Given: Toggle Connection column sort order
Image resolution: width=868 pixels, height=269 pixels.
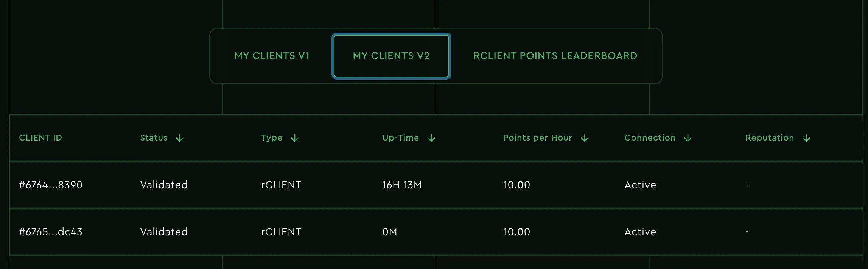Looking at the screenshot, I should pos(689,138).
